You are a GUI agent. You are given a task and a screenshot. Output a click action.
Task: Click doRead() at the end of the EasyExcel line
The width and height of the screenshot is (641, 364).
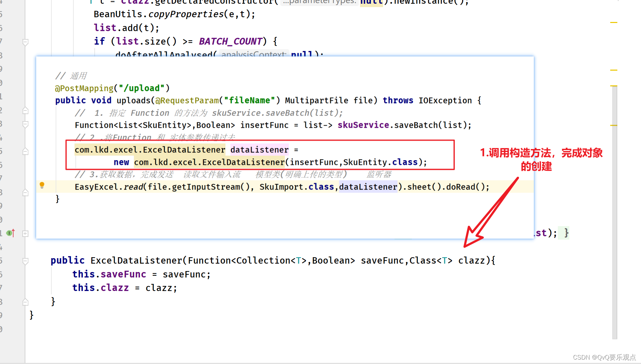pyautogui.click(x=465, y=187)
